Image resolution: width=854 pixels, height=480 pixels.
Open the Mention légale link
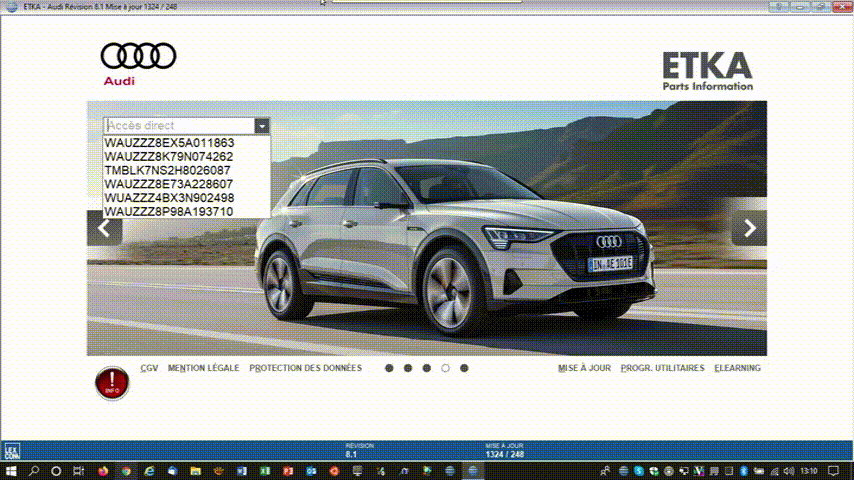204,368
